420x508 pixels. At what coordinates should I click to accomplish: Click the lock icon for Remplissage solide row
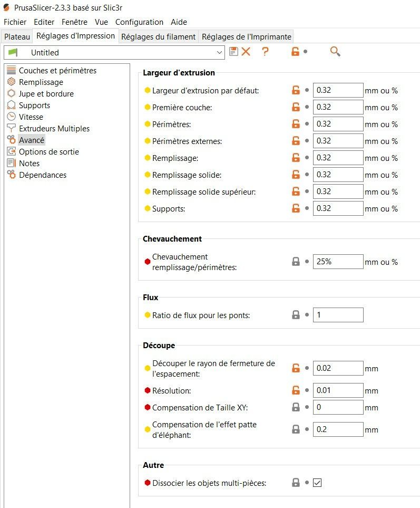[296, 174]
